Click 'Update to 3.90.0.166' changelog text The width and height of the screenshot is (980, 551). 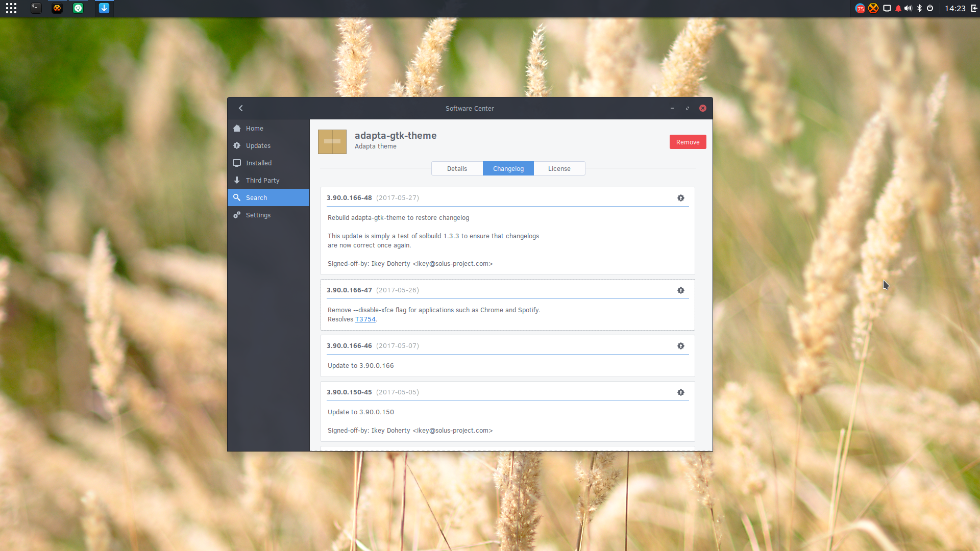click(361, 366)
